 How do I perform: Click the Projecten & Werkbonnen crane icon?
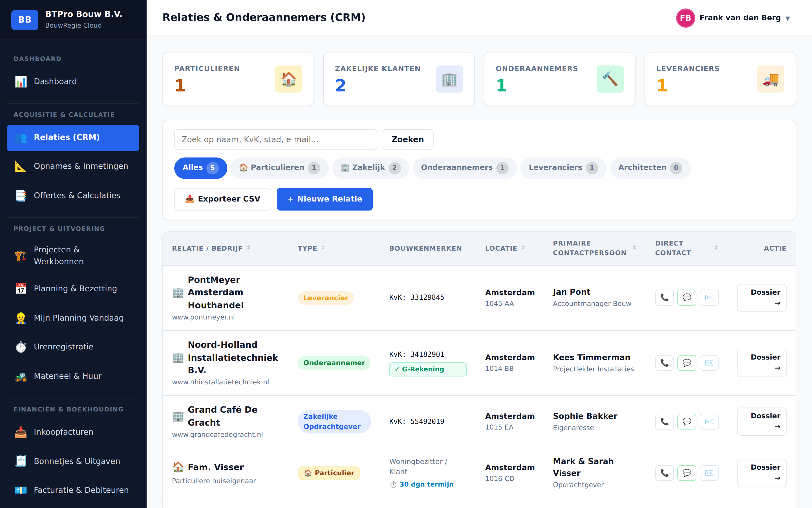coord(21,256)
